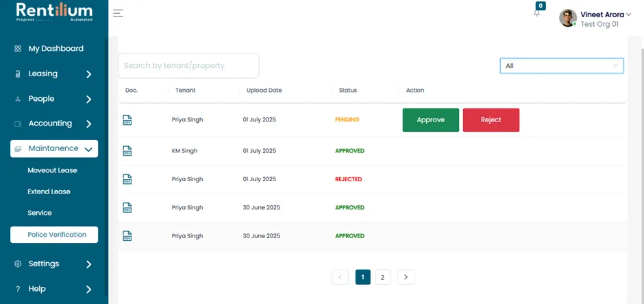Open PDF document in rejected Priya Singh row
Image resolution: width=644 pixels, height=304 pixels.
click(x=127, y=179)
